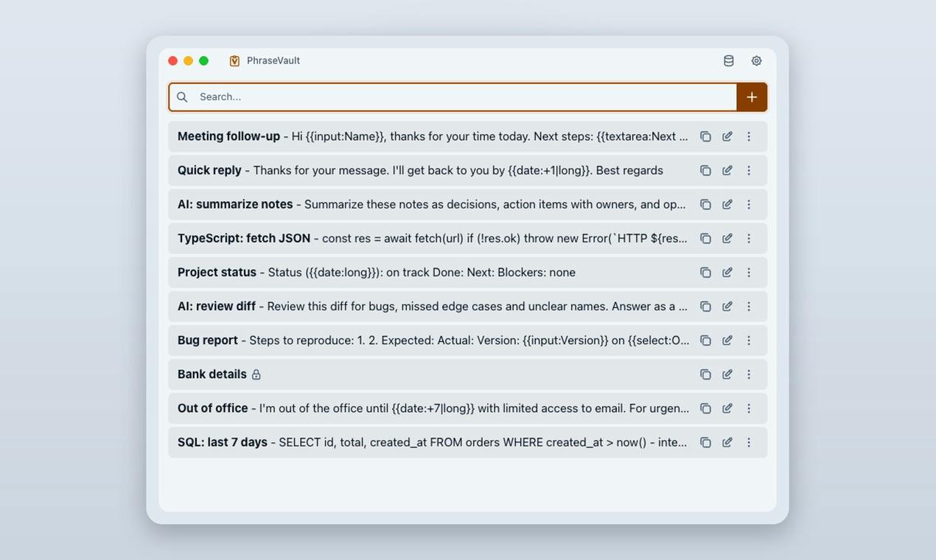
Task: Open more options for Meeting follow-up
Action: [x=749, y=136]
